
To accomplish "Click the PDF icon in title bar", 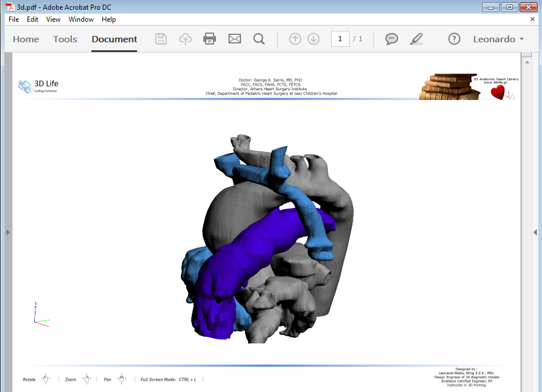I will tap(10, 7).
